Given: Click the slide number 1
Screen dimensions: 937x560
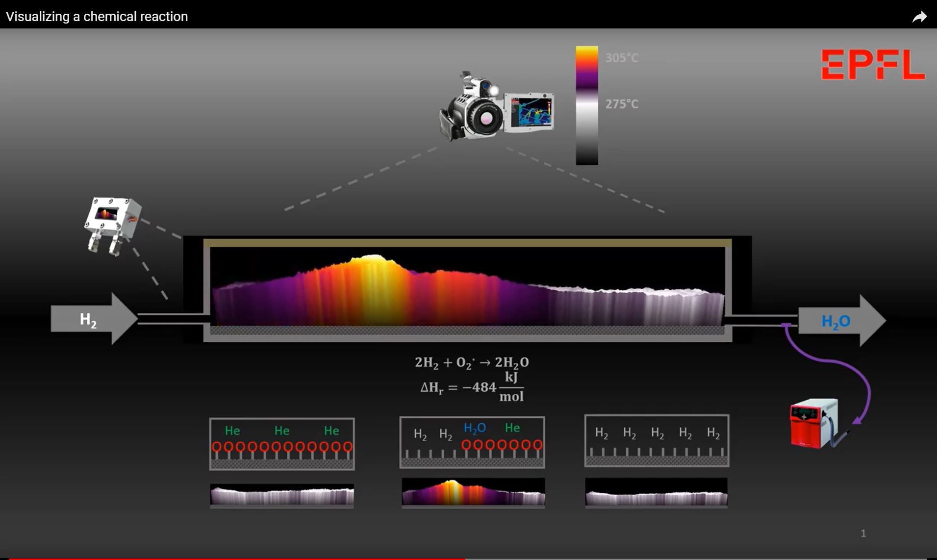Looking at the screenshot, I should pos(863,533).
